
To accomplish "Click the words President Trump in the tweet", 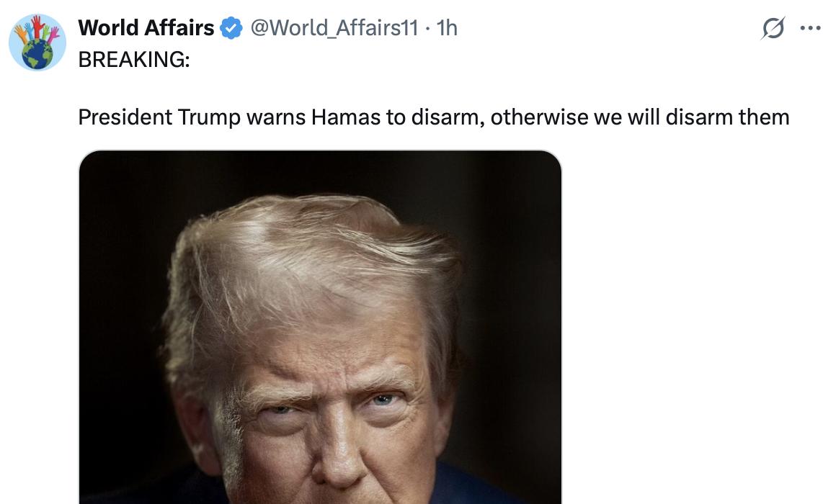I will pos(159,117).
